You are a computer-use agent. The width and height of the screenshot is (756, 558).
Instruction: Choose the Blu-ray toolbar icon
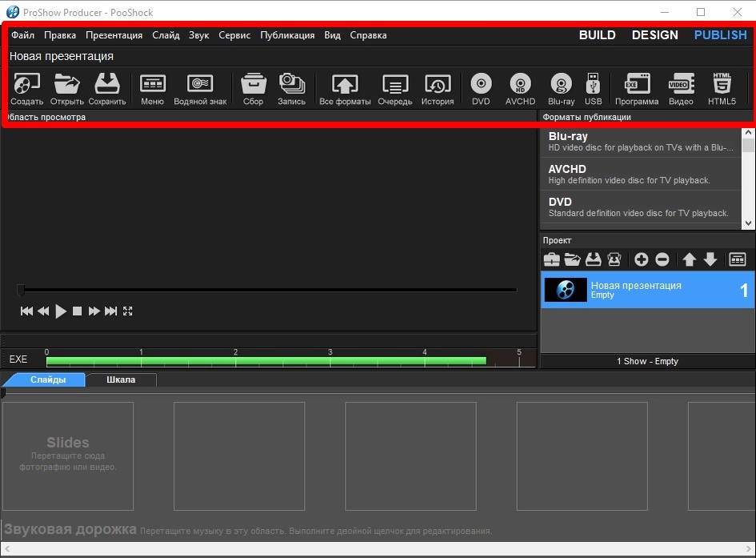point(562,89)
